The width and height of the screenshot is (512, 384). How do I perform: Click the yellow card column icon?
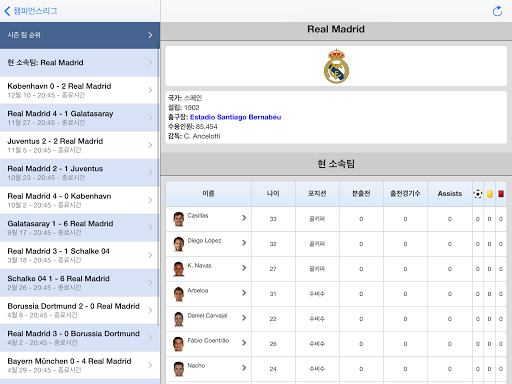(x=489, y=194)
